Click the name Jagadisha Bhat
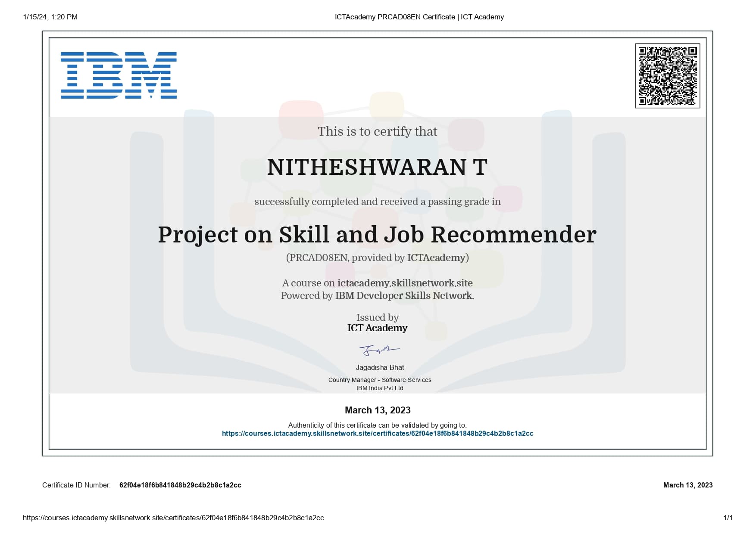The image size is (756, 534). (380, 367)
